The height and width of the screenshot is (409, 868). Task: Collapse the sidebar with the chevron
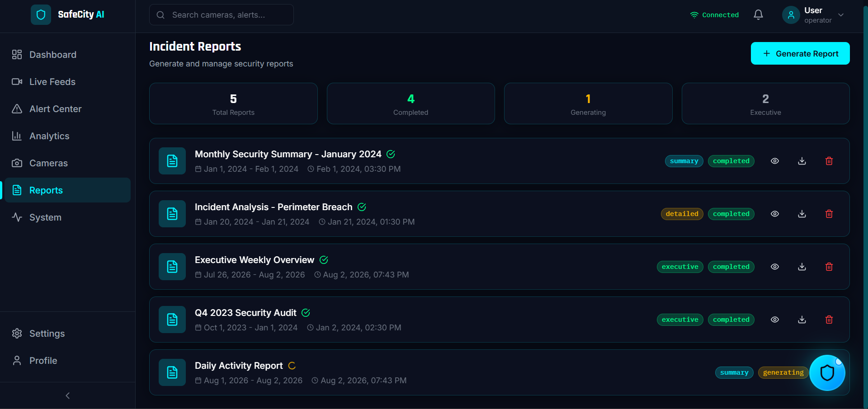coord(68,396)
